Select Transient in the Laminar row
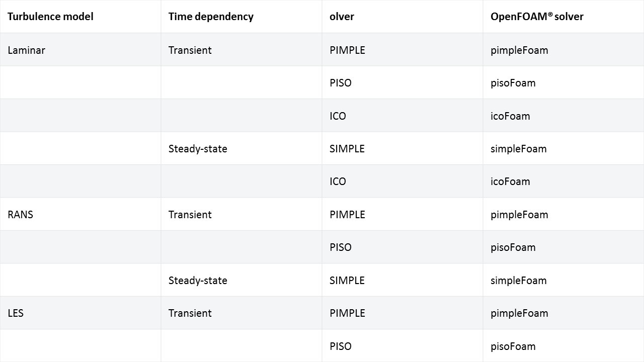The height and width of the screenshot is (362, 644). (190, 50)
